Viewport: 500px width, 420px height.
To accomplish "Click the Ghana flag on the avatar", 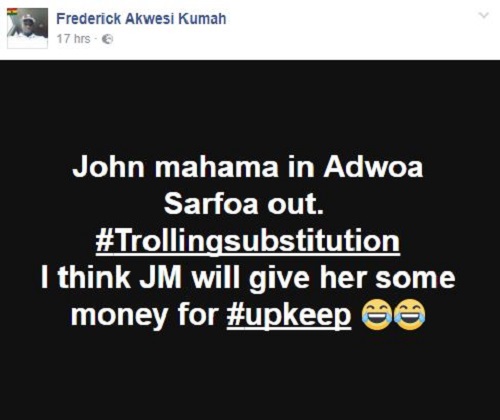I will (12, 12).
